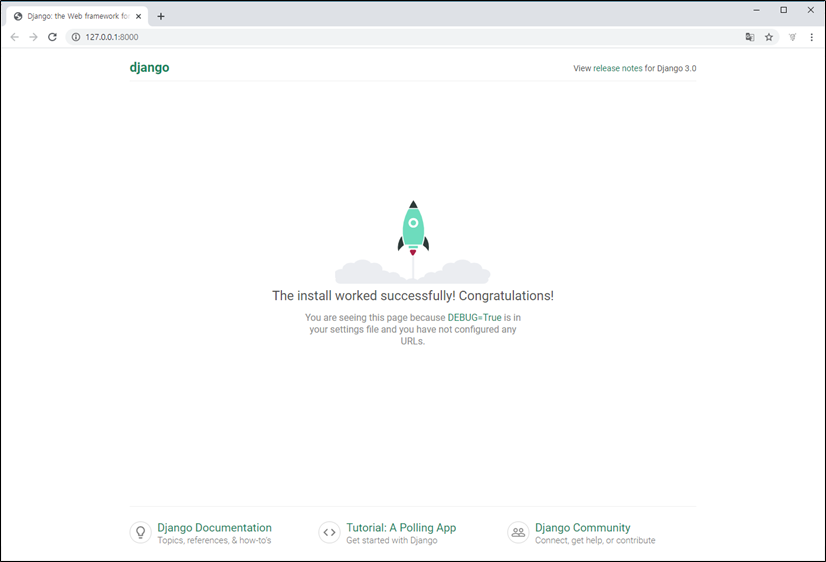Image resolution: width=826 pixels, height=562 pixels.
Task: Click the extension icon beside bookmark star
Action: (792, 37)
